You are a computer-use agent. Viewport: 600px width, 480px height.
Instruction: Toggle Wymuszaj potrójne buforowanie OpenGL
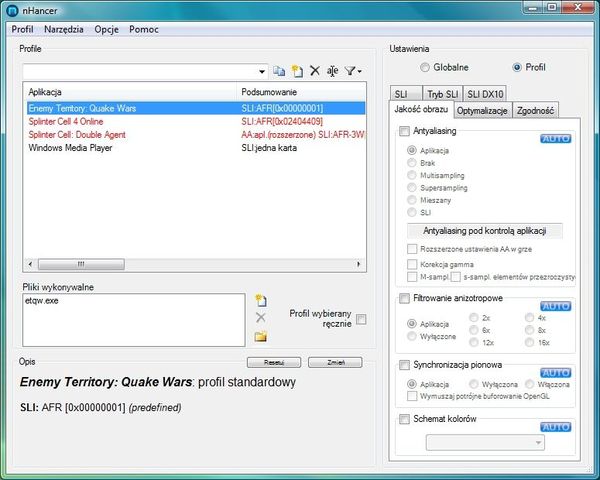(x=412, y=396)
